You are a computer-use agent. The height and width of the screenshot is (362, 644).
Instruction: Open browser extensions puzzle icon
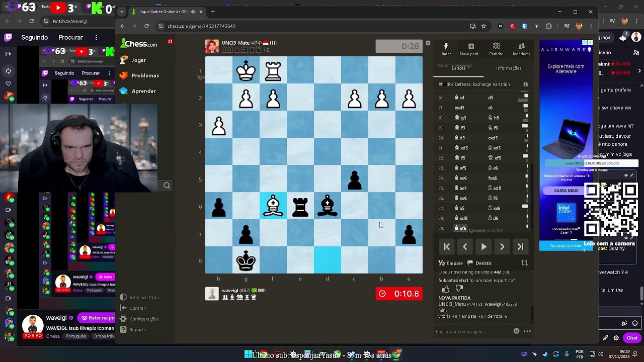[x=549, y=26]
